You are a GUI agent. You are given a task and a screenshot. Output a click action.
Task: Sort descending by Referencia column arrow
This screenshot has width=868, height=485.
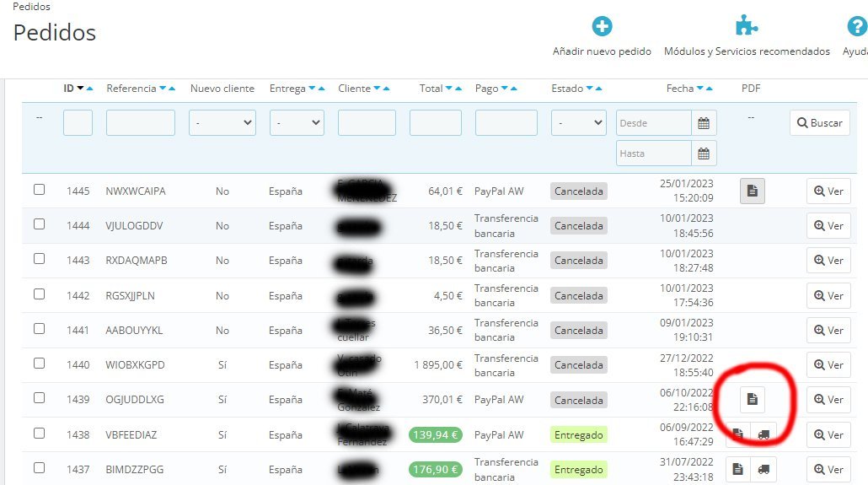click(163, 89)
